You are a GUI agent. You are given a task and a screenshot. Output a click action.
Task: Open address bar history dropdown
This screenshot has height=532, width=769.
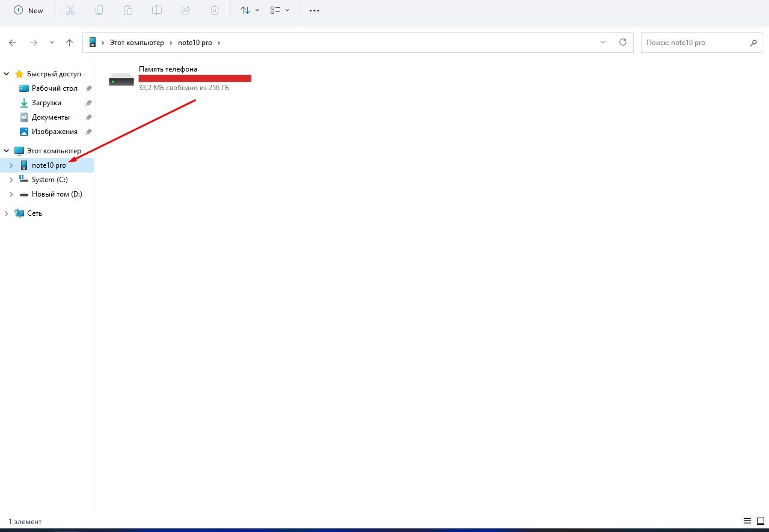603,43
